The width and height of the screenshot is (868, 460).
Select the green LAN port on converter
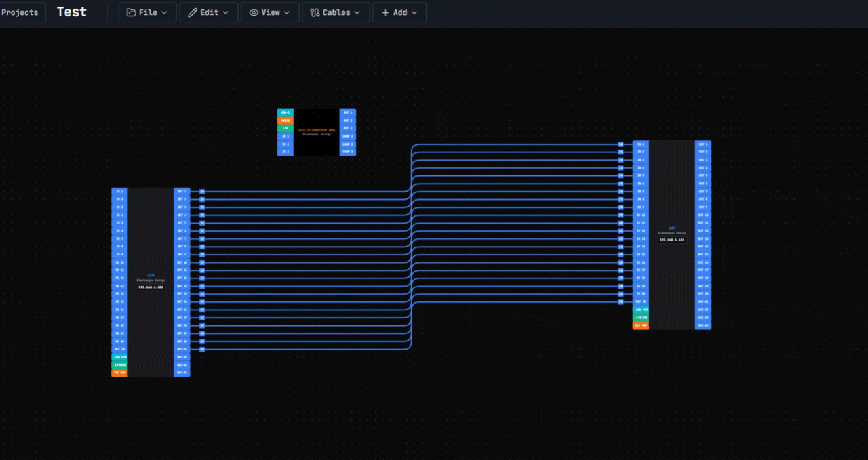[285, 128]
